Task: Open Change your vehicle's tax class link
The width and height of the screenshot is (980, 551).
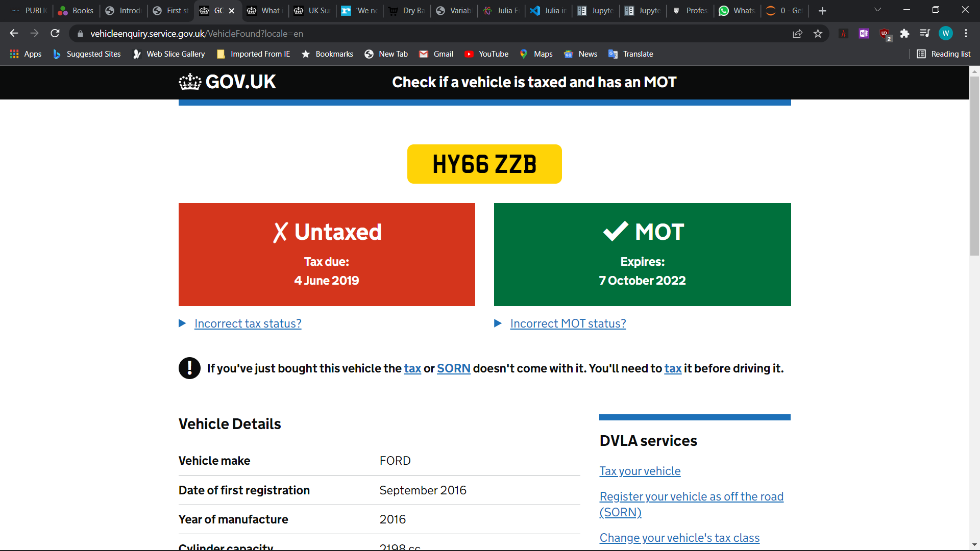Action: point(679,538)
